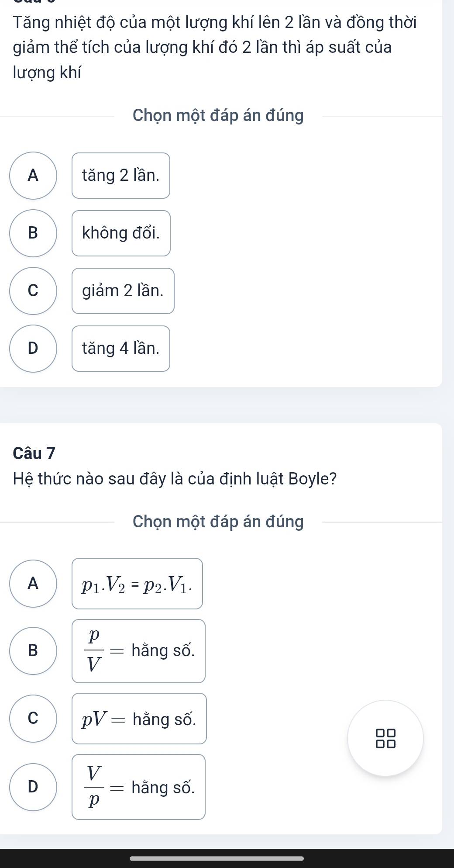Choose circle A for the Boyle's law question
The height and width of the screenshot is (868, 454).
[x=33, y=584]
